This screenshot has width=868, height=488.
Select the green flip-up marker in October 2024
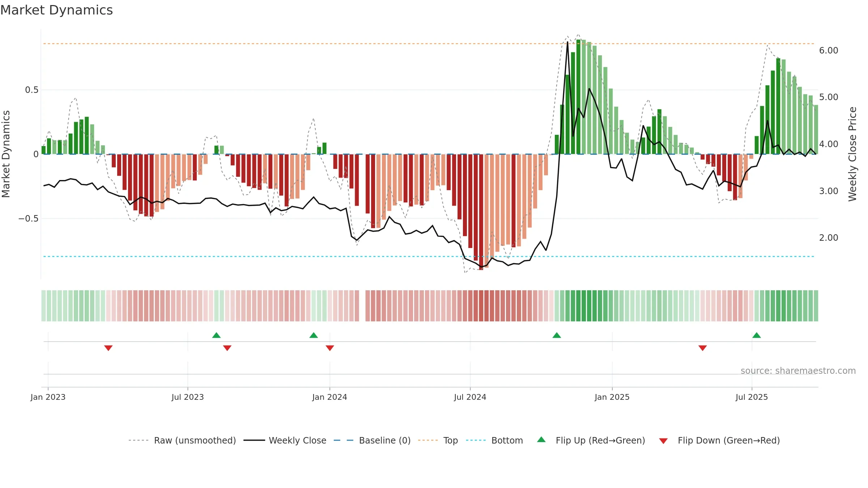(x=557, y=335)
